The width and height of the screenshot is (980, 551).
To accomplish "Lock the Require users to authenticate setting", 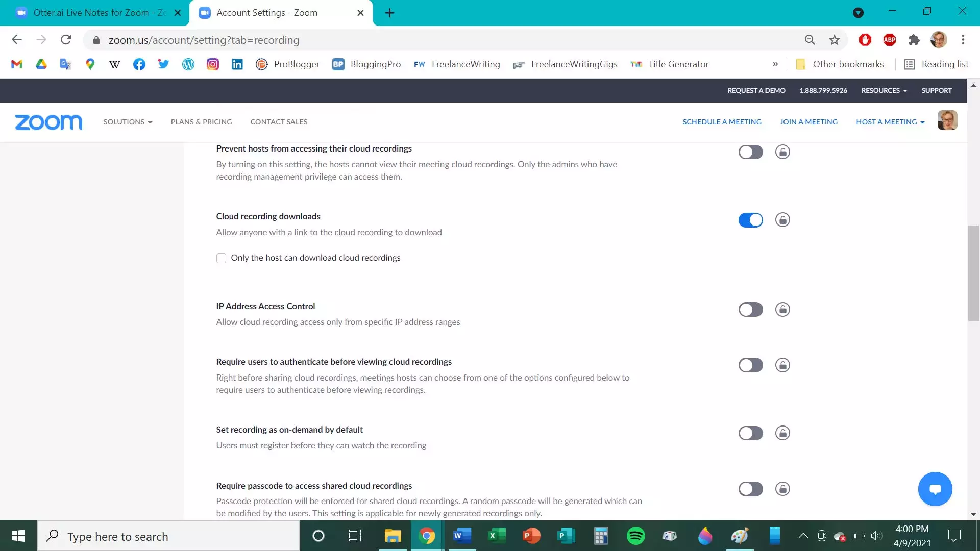I will (x=782, y=365).
